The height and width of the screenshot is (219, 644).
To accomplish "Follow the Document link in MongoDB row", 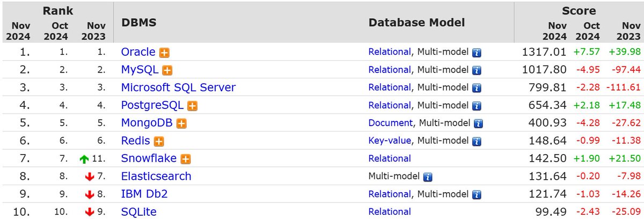I will (x=391, y=123).
